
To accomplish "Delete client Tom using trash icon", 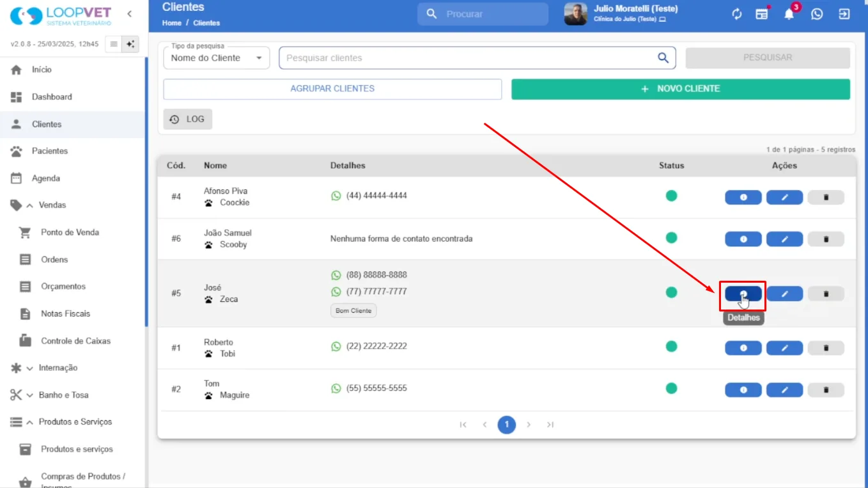I will 826,390.
